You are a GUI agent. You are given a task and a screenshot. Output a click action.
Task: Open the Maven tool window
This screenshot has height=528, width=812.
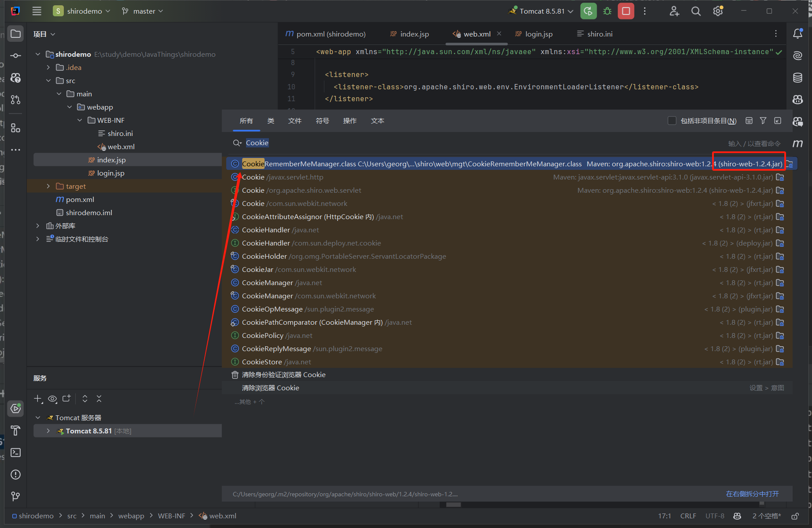[x=797, y=143]
